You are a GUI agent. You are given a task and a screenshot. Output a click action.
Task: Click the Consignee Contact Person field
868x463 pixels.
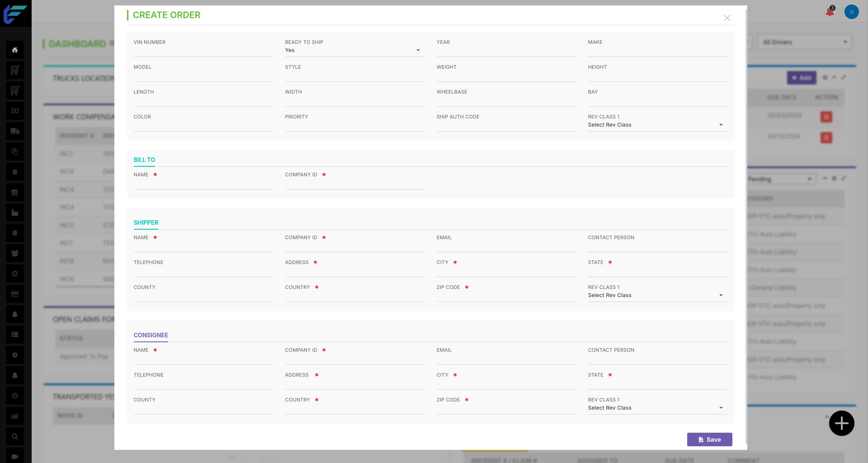(657, 359)
